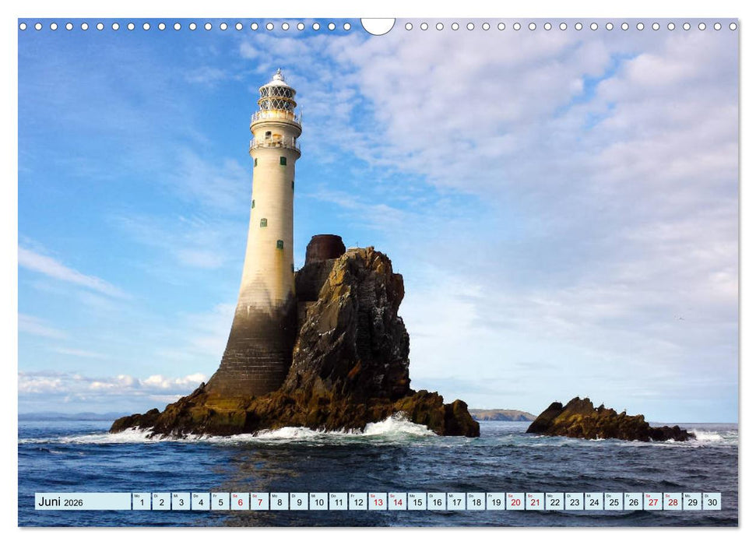Select Monday 15 date cell
This screenshot has height=545, width=756.
(x=417, y=501)
